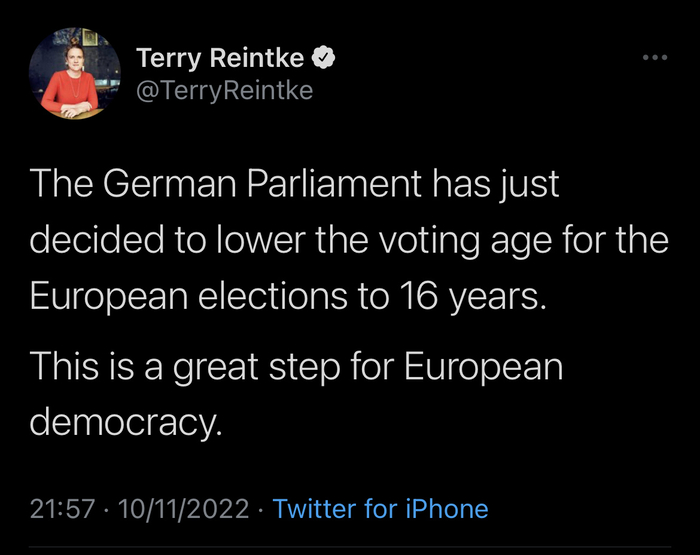Open the three-dots more options menu
The height and width of the screenshot is (555, 700).
(x=654, y=57)
